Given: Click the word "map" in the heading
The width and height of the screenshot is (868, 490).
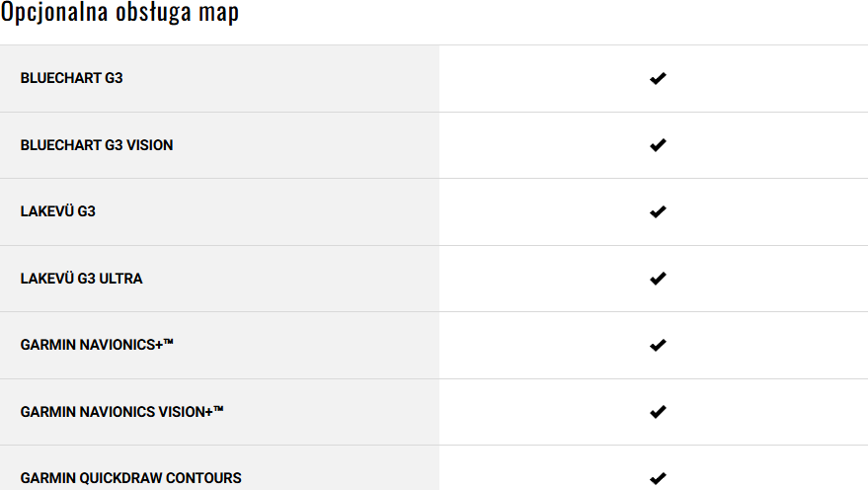Looking at the screenshot, I should coord(217,14).
